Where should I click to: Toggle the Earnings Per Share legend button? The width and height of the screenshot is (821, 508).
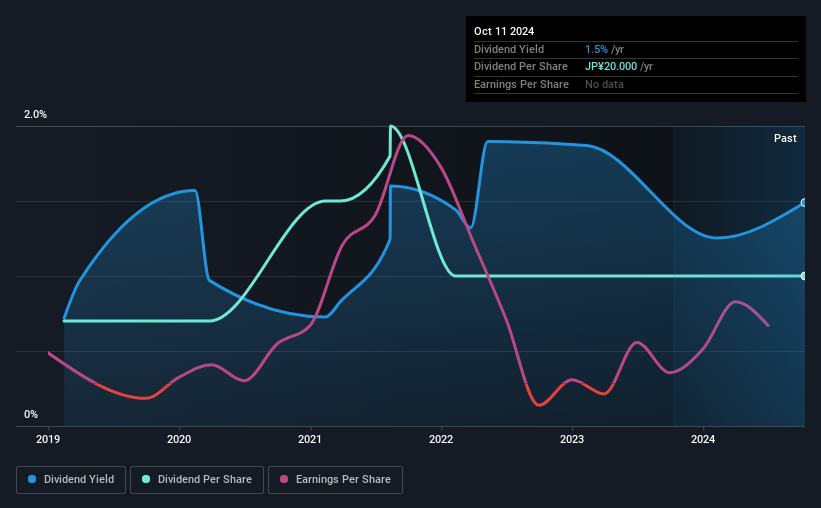(335, 479)
